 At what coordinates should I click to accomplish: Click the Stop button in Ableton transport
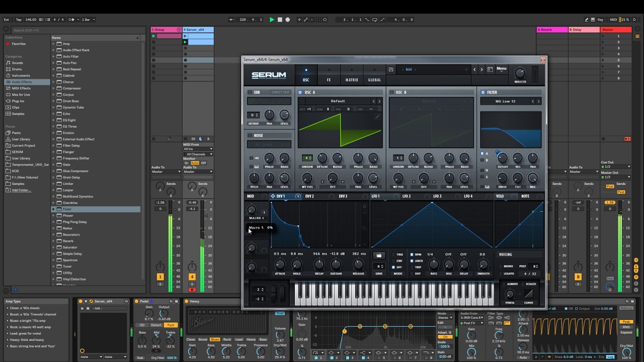tap(280, 20)
